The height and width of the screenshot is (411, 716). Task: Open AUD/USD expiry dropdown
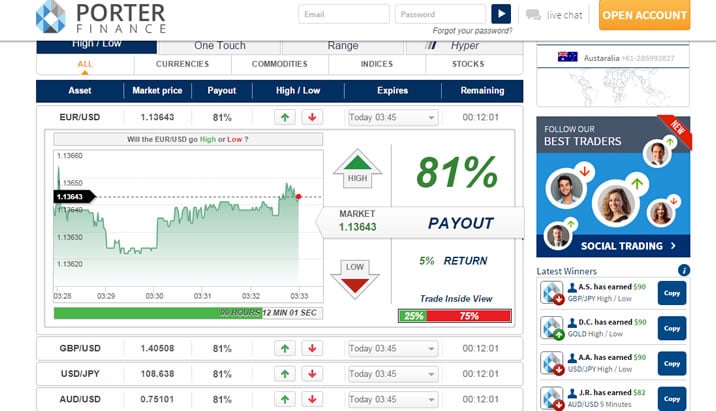(393, 400)
